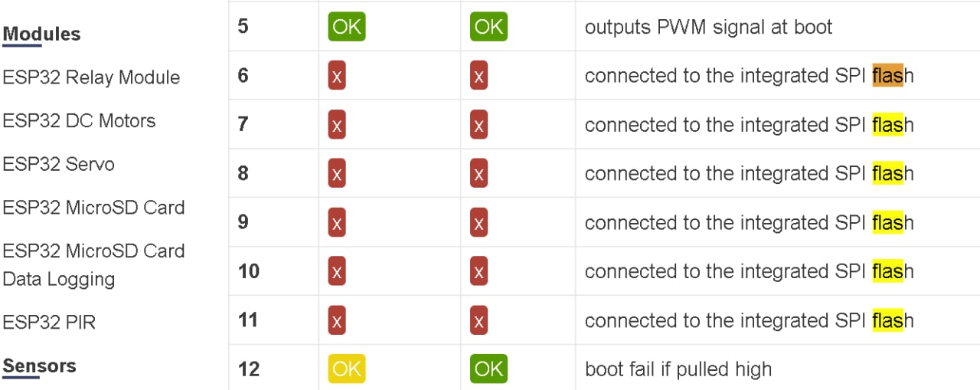Open ESP32 MicroSD Card Data Logging link

click(93, 264)
